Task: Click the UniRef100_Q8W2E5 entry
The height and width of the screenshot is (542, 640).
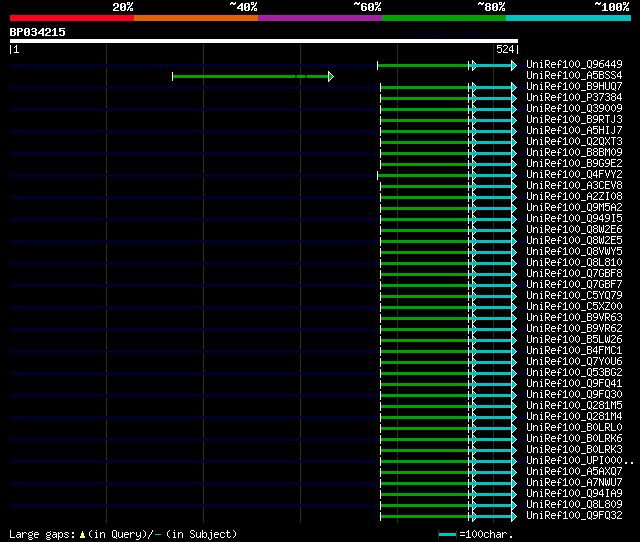Action: coord(574,240)
